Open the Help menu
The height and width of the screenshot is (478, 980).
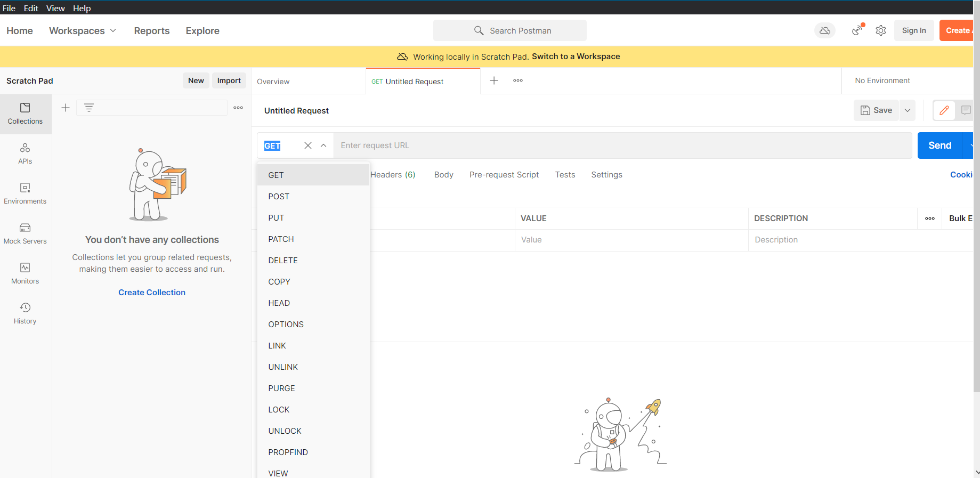coord(82,8)
